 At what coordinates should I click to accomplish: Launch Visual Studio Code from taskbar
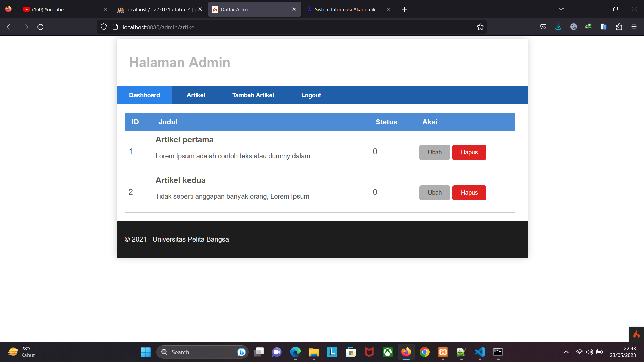(x=480, y=352)
